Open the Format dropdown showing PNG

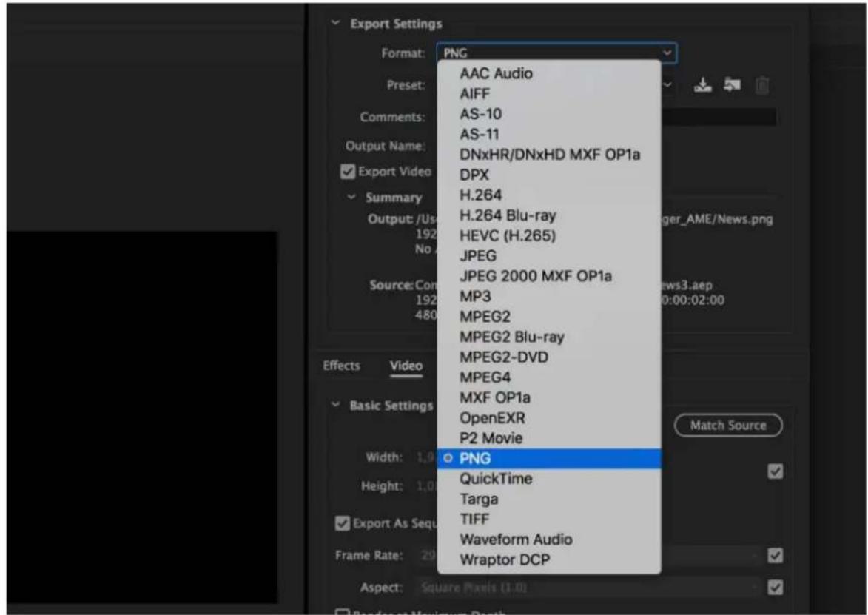[x=556, y=53]
